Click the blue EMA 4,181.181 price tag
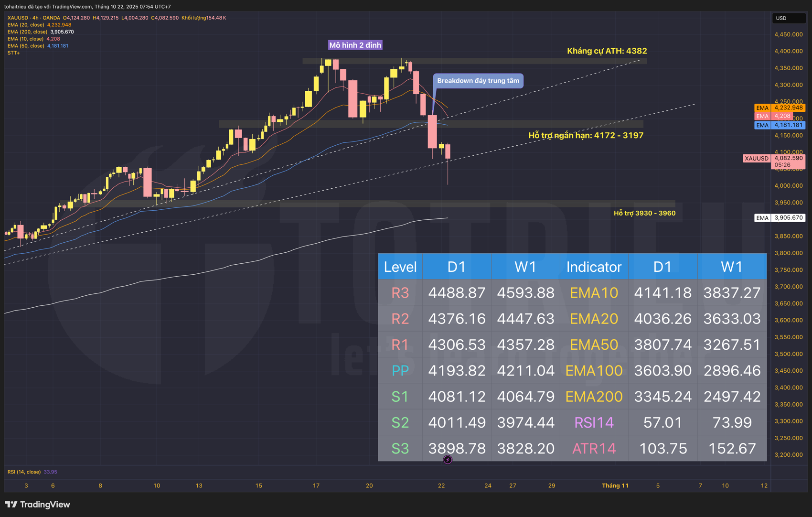 coord(780,125)
